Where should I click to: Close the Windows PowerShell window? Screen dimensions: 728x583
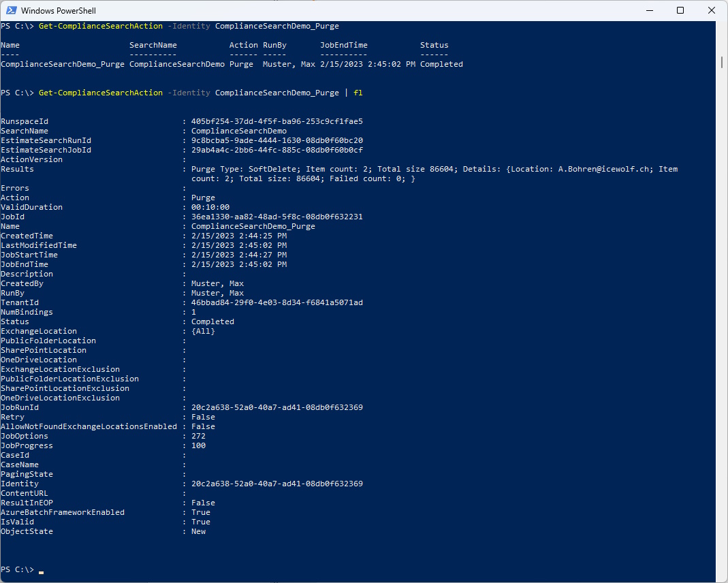pos(711,10)
